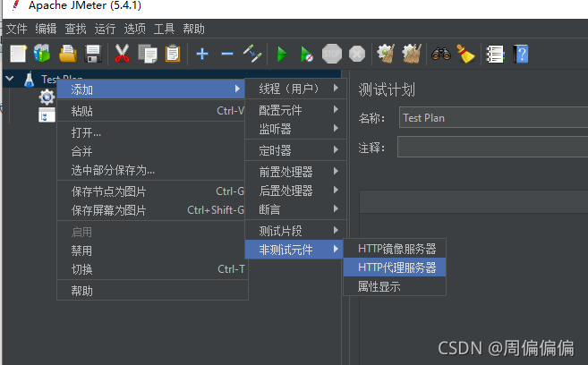Click the Help question mark icon
The height and width of the screenshot is (365, 588).
pyautogui.click(x=521, y=54)
